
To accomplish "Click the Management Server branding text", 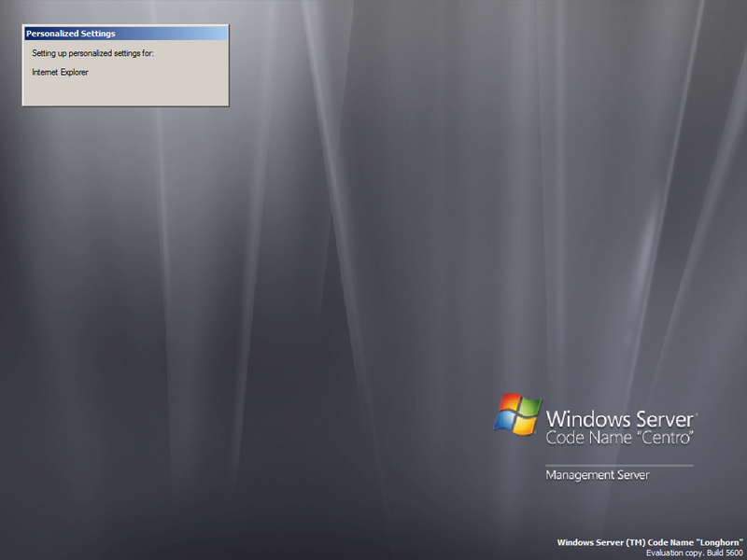I will 598,475.
